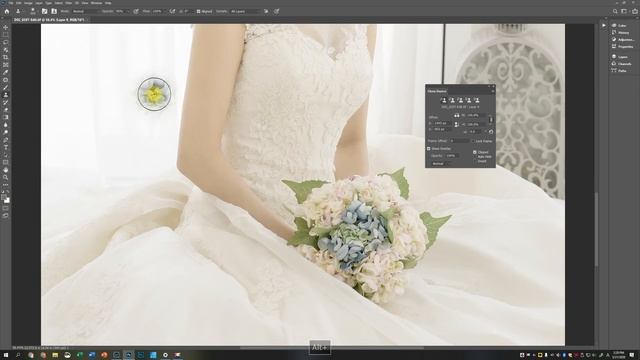Open Photoshop search icon at top right
The image size is (640, 360).
click(x=615, y=11)
